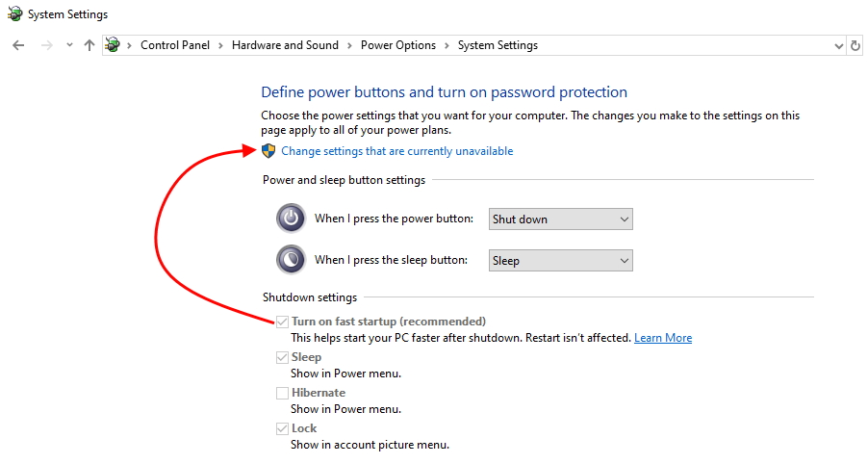Toggle the Lock checkbox
868x464 pixels.
click(x=282, y=428)
